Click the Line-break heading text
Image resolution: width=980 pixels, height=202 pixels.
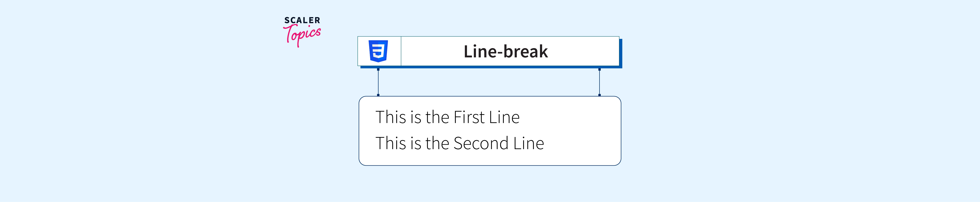click(x=506, y=51)
